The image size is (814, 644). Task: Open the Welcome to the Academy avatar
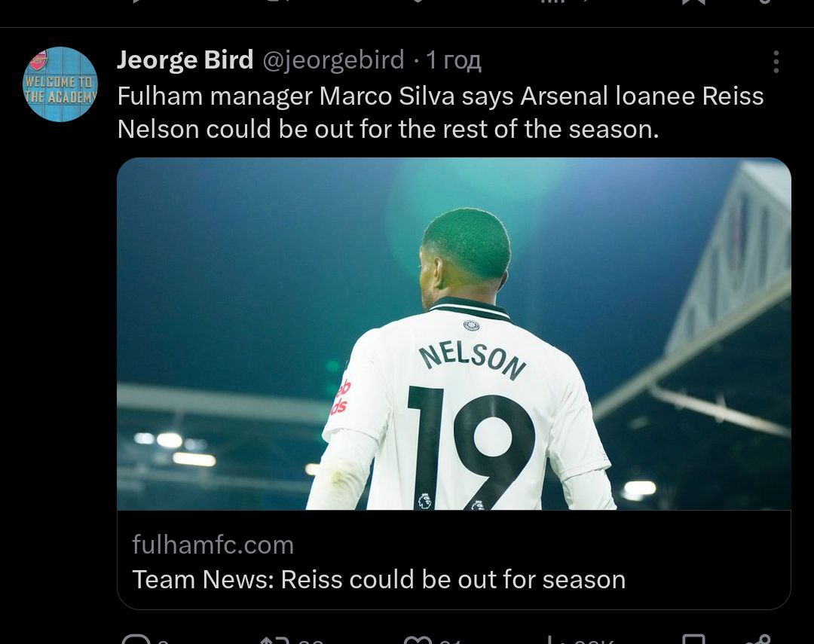tap(60, 84)
